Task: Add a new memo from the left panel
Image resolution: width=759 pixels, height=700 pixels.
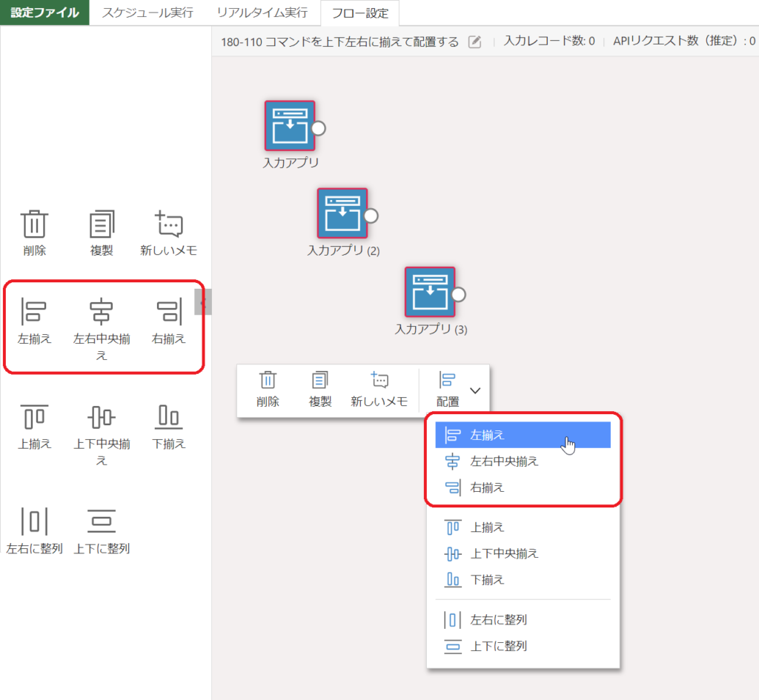Action: coord(168,224)
